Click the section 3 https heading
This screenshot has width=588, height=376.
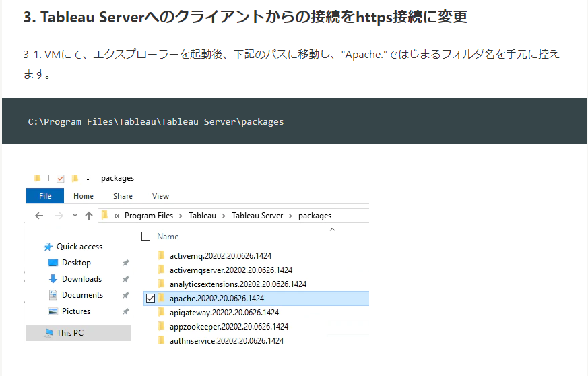[245, 17]
